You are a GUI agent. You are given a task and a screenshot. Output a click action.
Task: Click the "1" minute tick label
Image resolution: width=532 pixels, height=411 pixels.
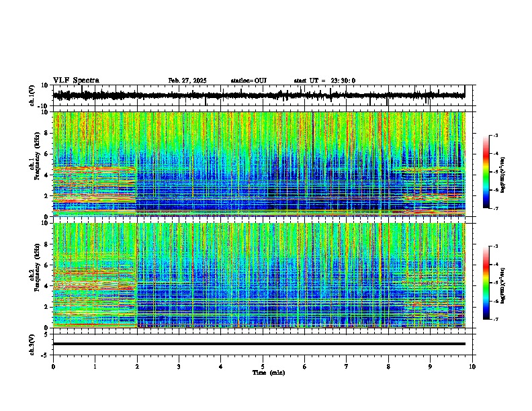[95, 367]
